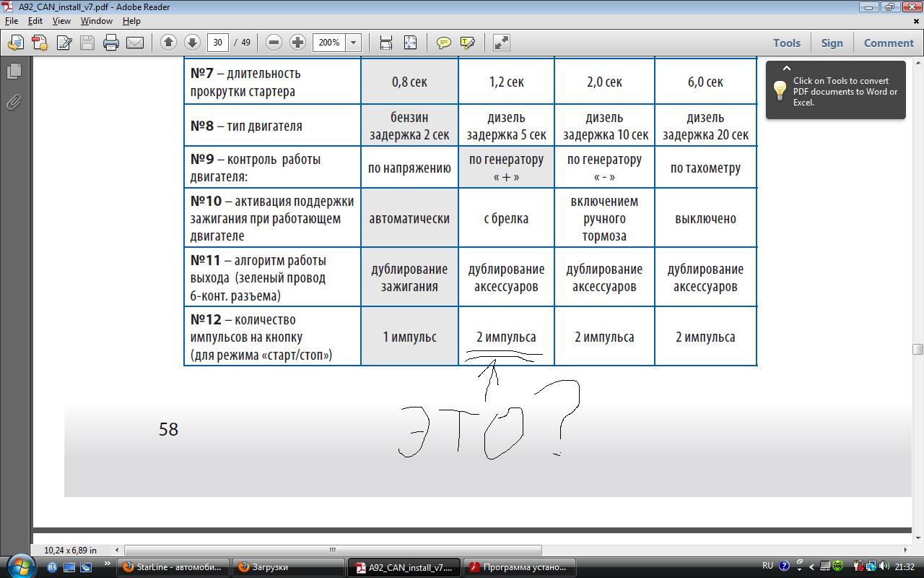
Task: Click the Print file icon
Action: tap(110, 43)
